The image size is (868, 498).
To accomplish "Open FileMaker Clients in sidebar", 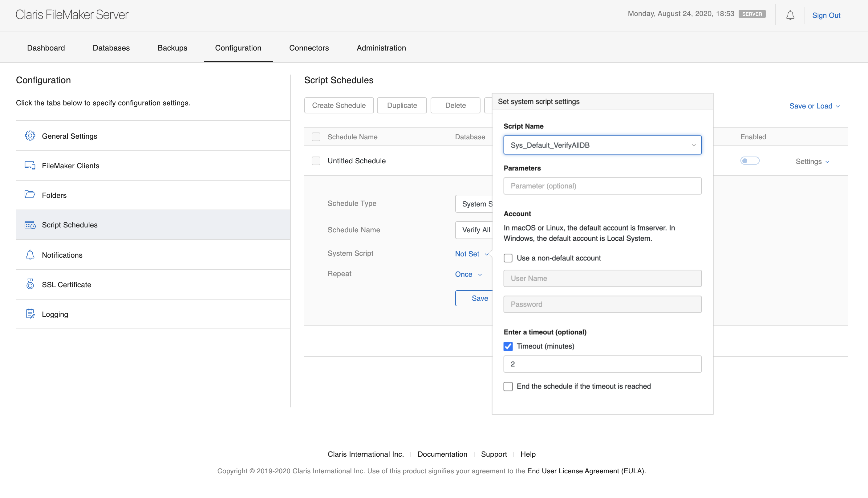I will (153, 165).
